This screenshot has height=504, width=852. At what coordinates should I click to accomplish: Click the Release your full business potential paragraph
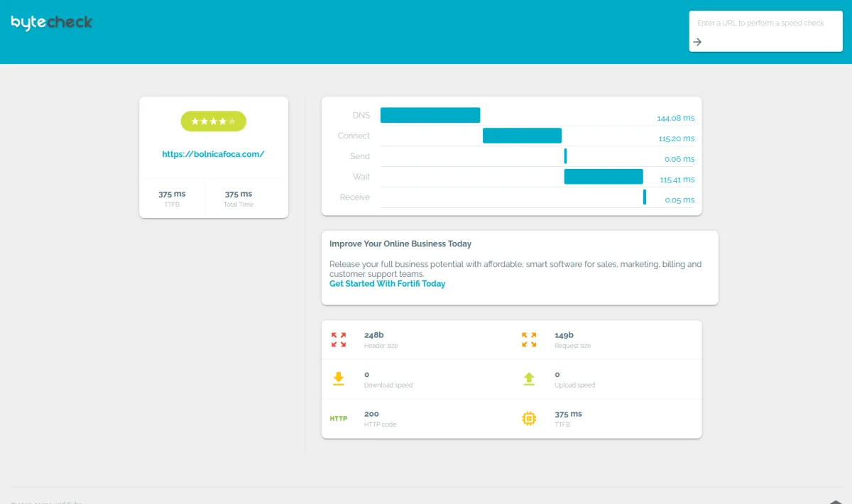pyautogui.click(x=515, y=269)
